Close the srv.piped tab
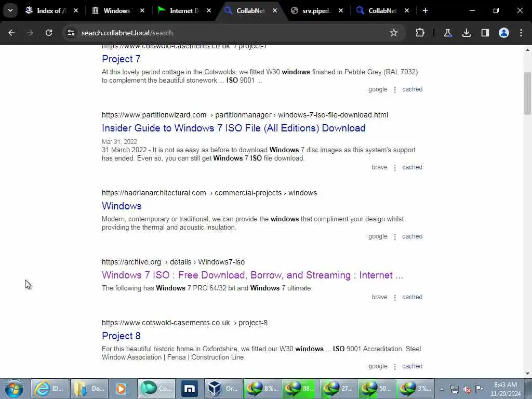This screenshot has height=399, width=532. click(x=341, y=10)
